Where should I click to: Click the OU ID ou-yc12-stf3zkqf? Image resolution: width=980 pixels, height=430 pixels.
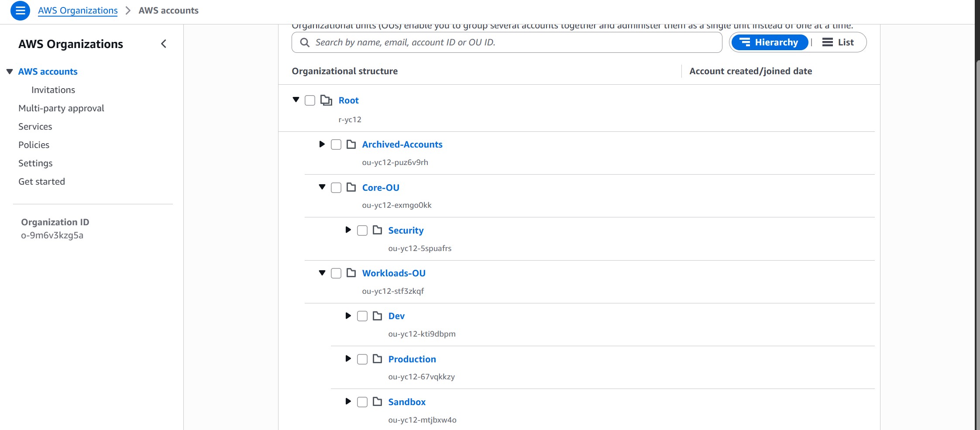click(x=393, y=291)
